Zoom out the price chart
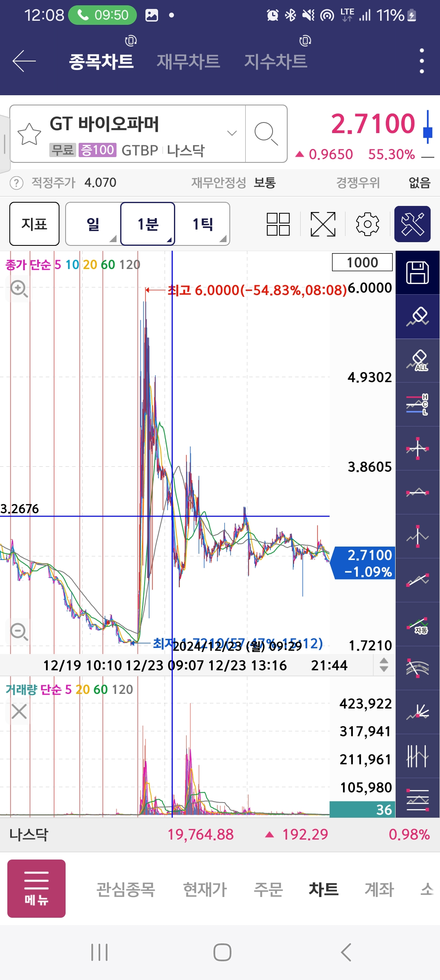Viewport: 440px width, 980px height. pos(19,632)
